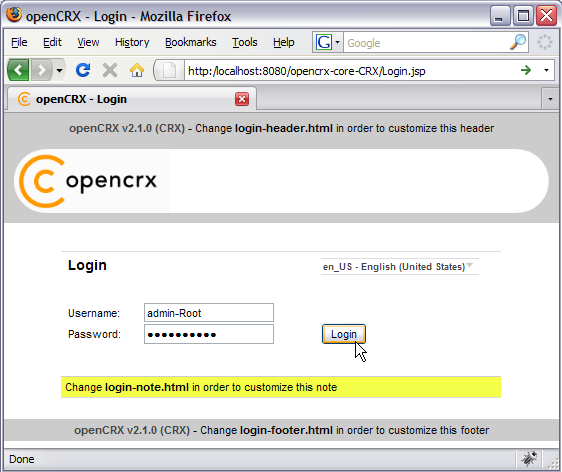562x472 pixels.
Task: Click the page identity icon in address bar
Action: (x=169, y=70)
